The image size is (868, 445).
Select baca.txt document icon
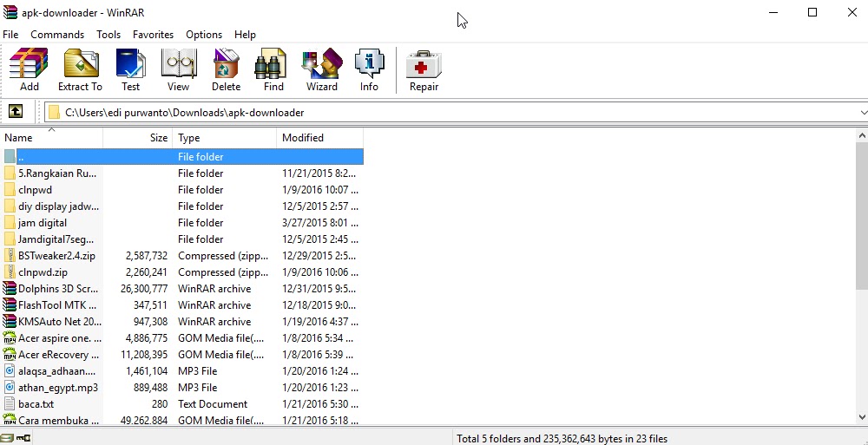coord(10,404)
